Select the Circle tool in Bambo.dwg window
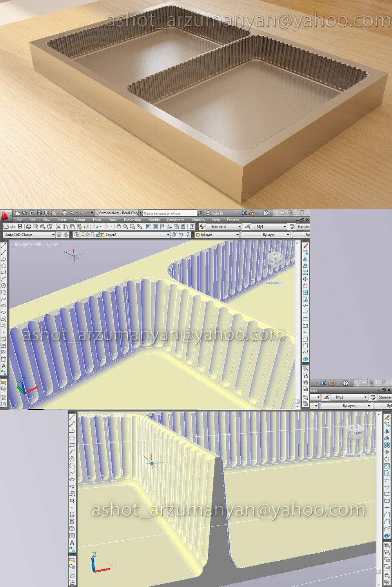The image size is (392, 587). [4, 286]
